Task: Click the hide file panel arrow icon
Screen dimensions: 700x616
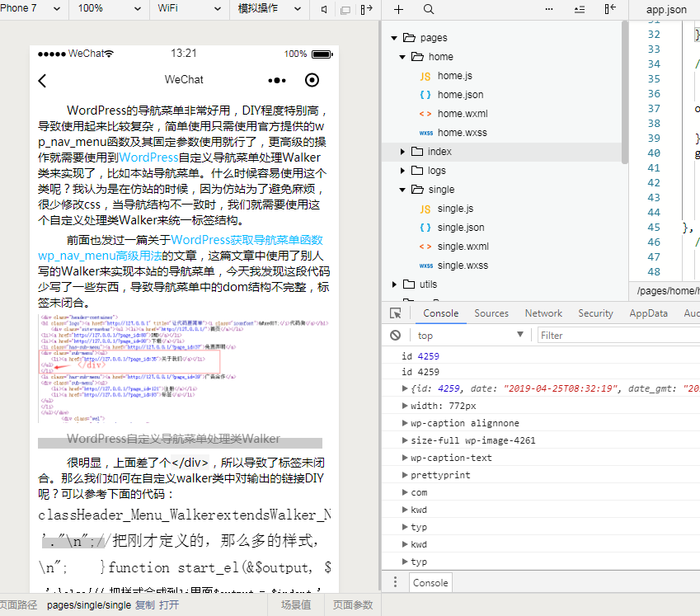Action: click(610, 9)
